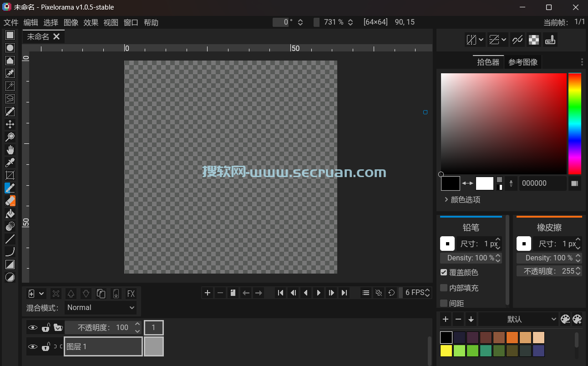Add a new color to palette
Viewport: 588px width, 366px height.
446,319
